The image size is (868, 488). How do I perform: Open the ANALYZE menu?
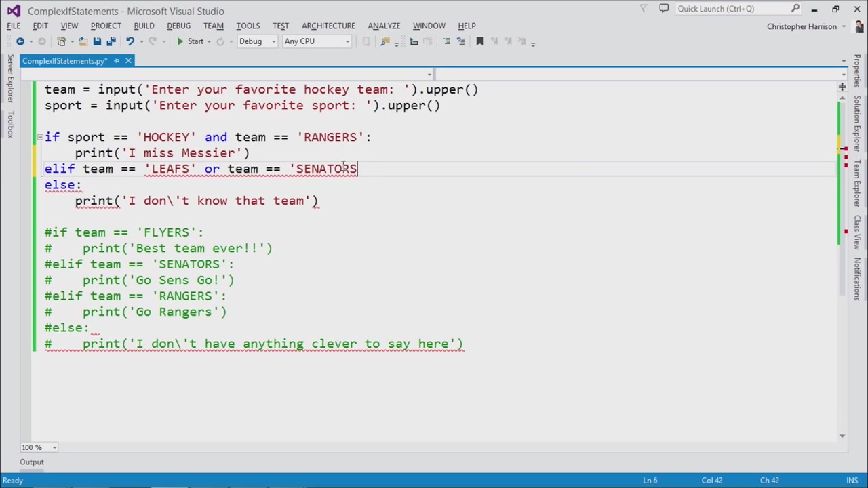(x=384, y=26)
